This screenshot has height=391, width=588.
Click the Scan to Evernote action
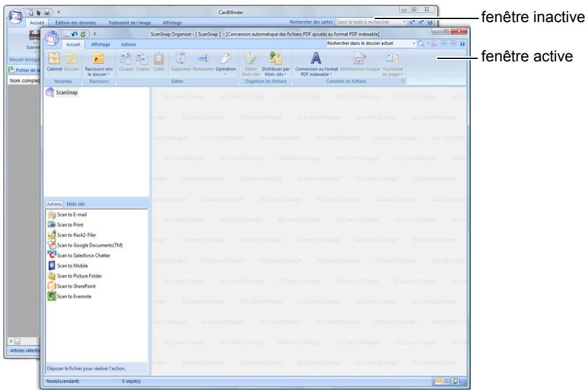70,296
